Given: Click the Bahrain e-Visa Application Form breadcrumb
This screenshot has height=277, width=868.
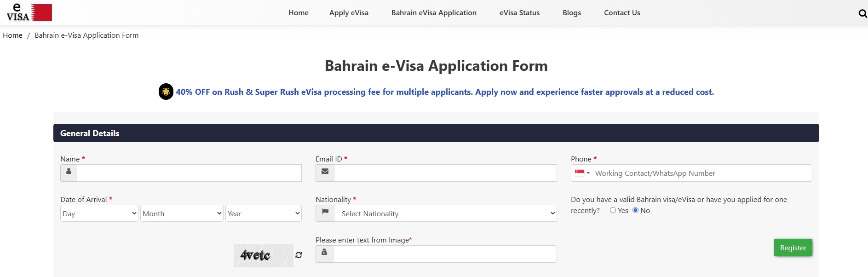Looking at the screenshot, I should [86, 35].
